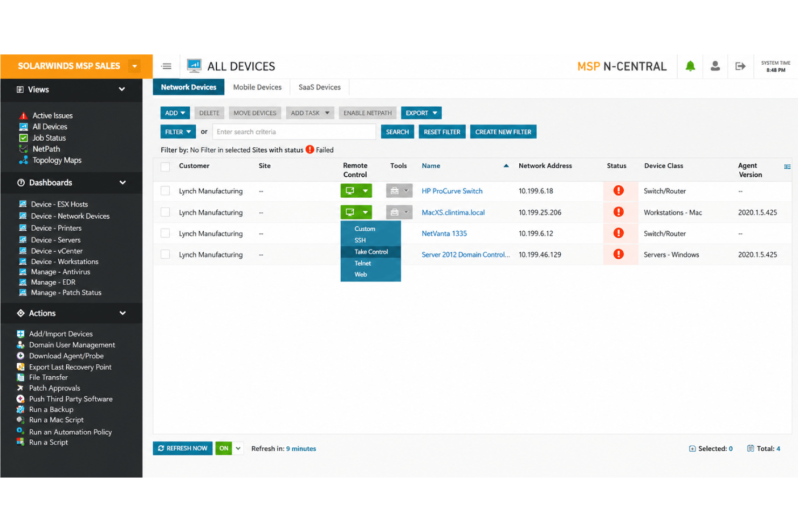This screenshot has width=798, height=532.
Task: Collapse the Dashboards section
Action: (x=122, y=183)
